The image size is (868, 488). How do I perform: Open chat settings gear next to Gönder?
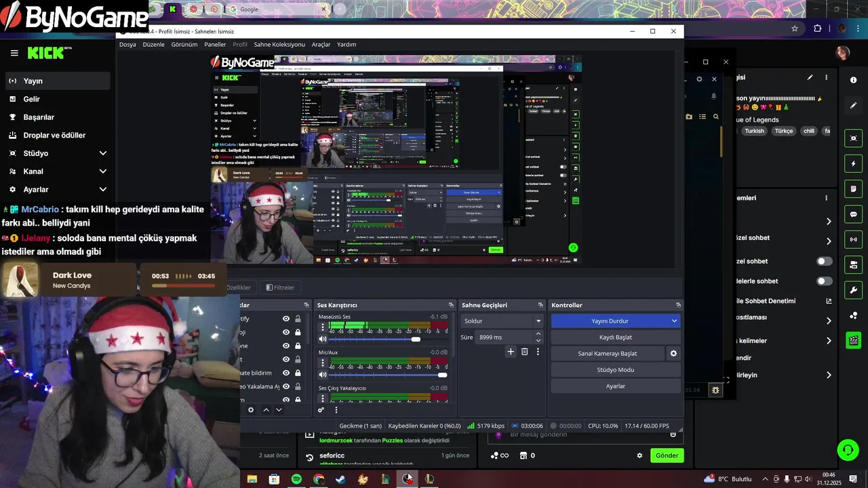(x=639, y=455)
